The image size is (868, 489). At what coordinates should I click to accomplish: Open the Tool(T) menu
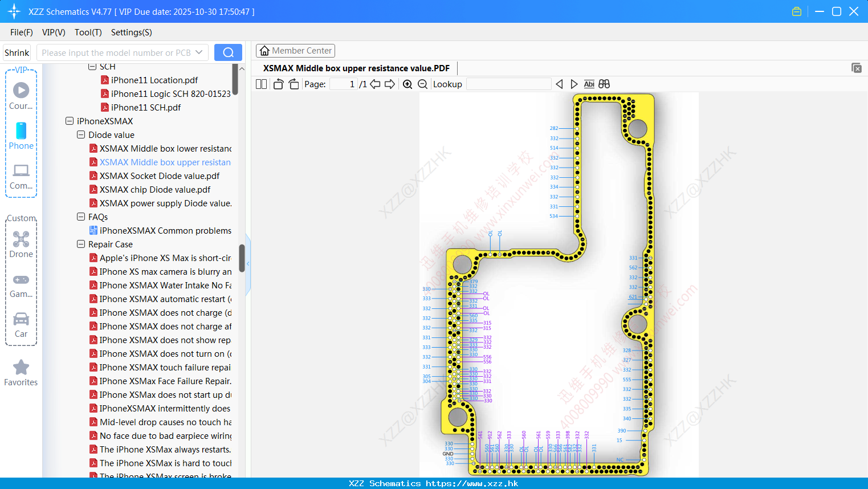[88, 32]
